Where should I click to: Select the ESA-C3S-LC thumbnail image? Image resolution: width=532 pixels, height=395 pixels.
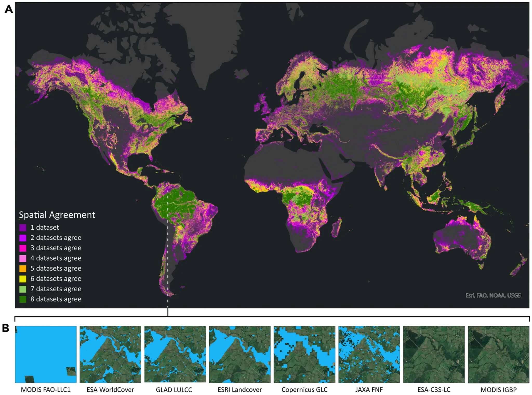(x=434, y=354)
